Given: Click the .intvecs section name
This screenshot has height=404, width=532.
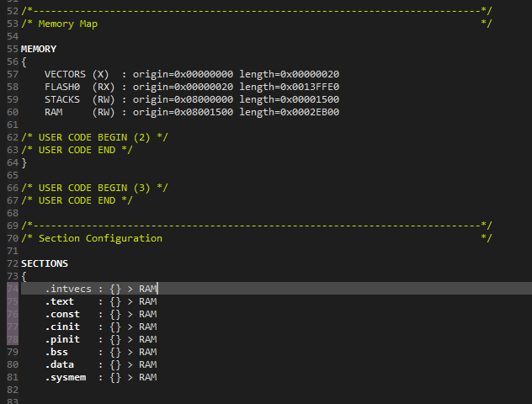Looking at the screenshot, I should click(x=68, y=289).
